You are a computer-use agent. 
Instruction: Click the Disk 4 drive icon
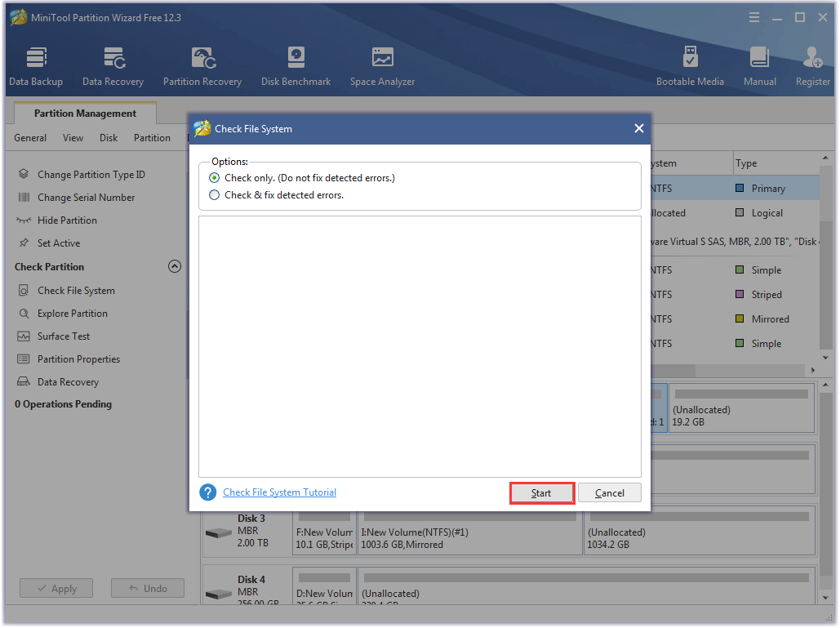coord(219,595)
